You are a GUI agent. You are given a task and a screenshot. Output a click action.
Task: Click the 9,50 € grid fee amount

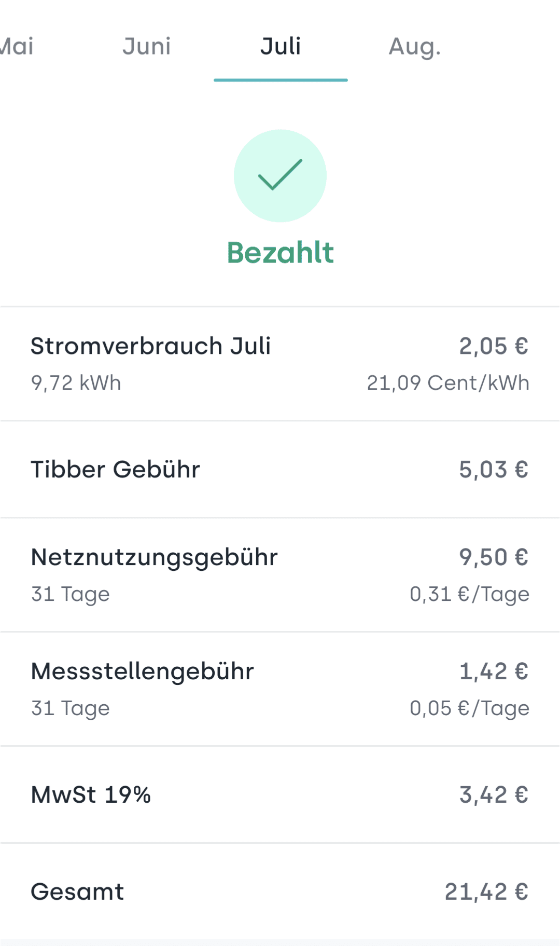point(494,557)
